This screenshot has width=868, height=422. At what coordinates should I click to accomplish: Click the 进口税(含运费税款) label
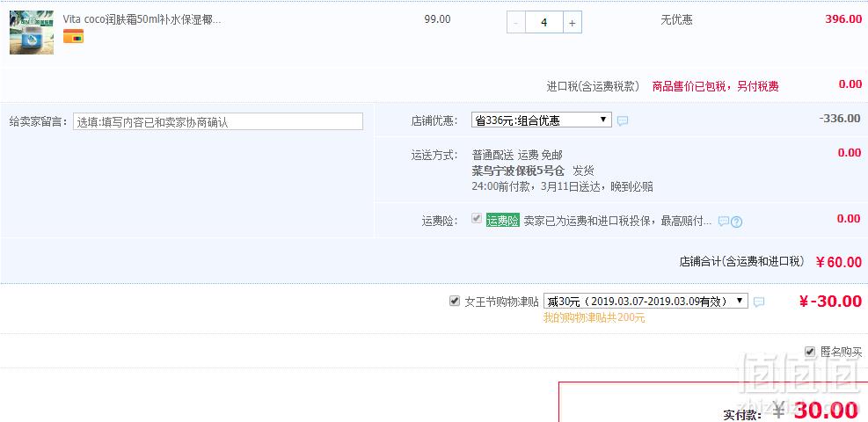pos(594,86)
